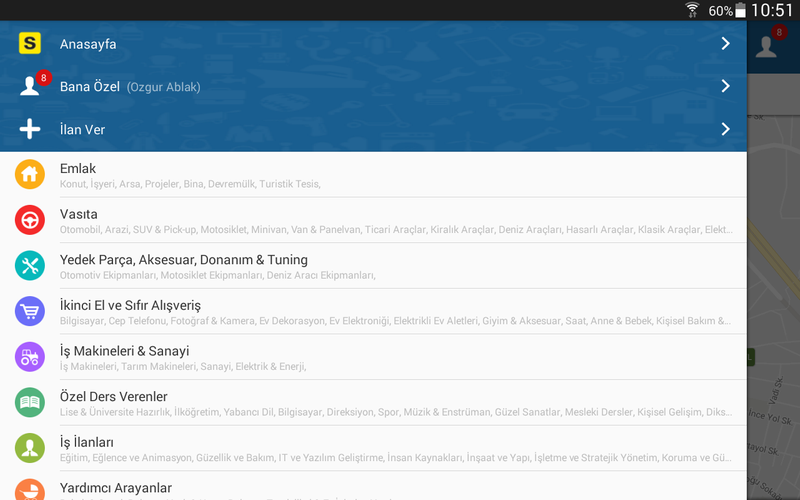Screen dimensions: 800x500
Task: Open the Bana Özel menu item
Action: [x=373, y=86]
